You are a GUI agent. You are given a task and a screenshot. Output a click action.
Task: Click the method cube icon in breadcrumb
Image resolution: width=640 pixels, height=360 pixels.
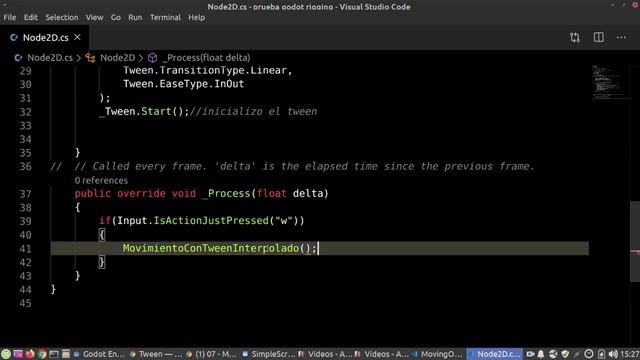tap(152, 58)
